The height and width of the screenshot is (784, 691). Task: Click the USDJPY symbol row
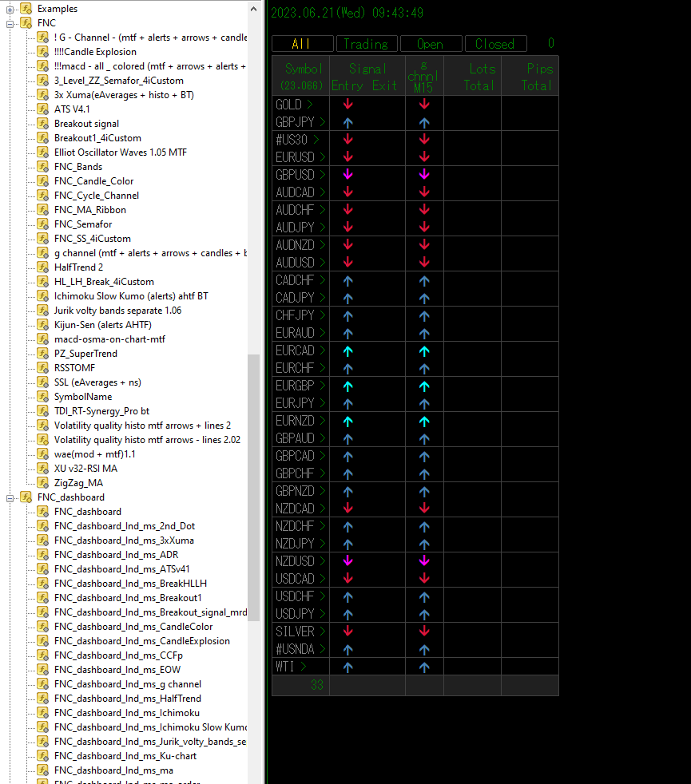295,614
